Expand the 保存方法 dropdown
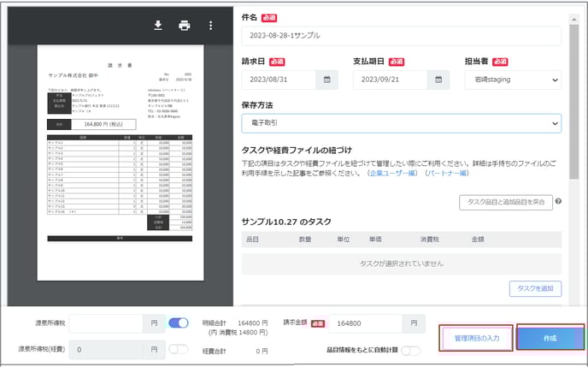 point(401,123)
